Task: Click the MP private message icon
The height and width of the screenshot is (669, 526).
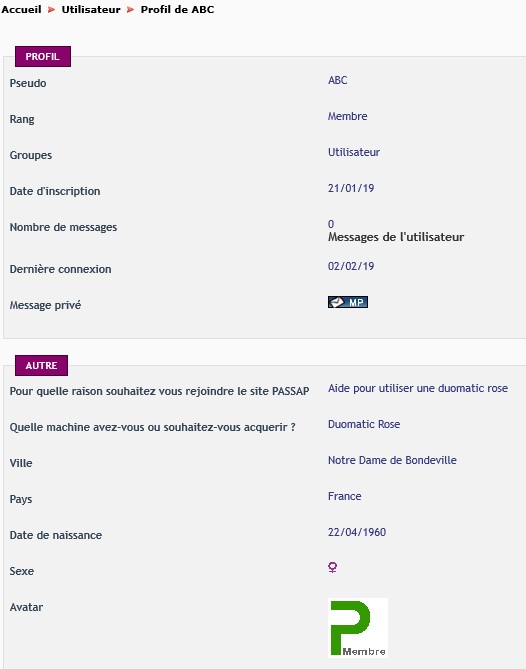Action: pos(348,302)
